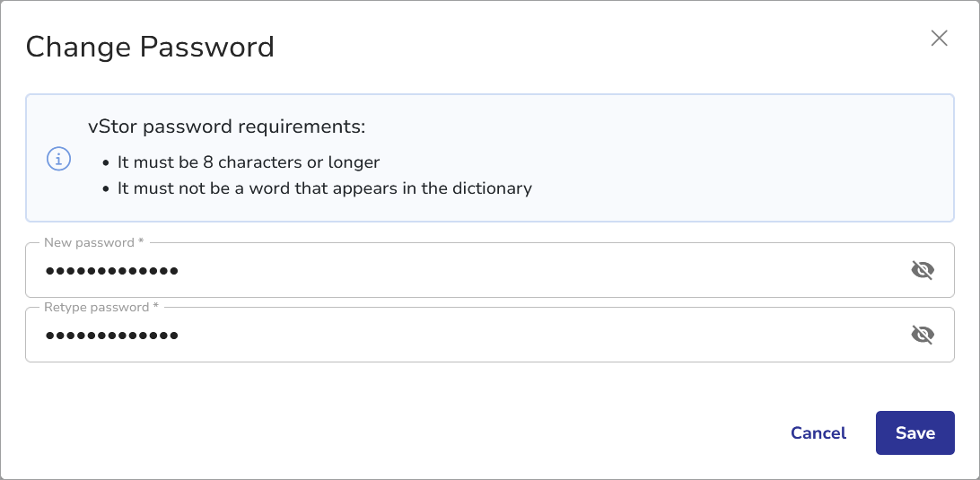Viewport: 980px width, 480px height.
Task: Reveal the Retype password characters
Action: point(923,335)
